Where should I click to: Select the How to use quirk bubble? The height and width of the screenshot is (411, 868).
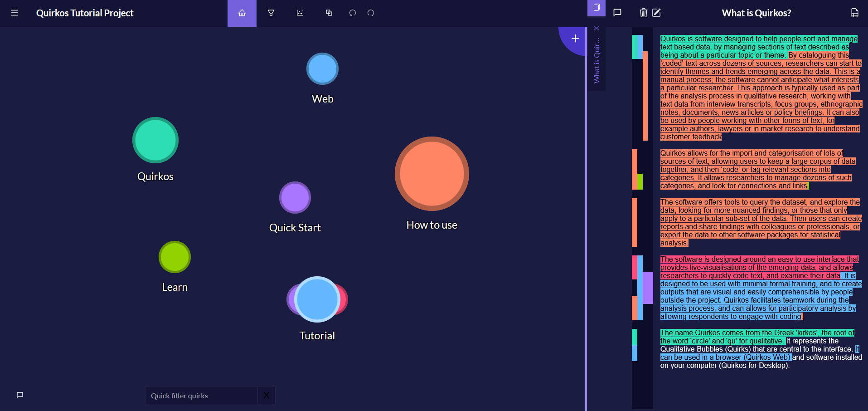[x=432, y=174]
